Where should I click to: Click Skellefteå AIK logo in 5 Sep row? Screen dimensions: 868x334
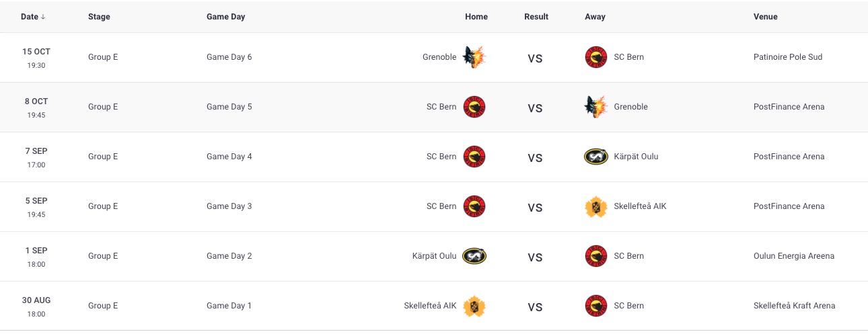tap(596, 206)
